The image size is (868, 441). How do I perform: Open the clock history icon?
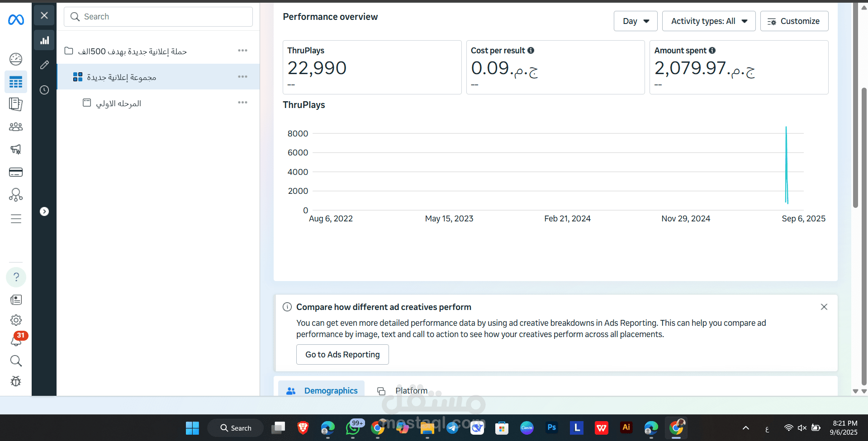click(44, 90)
